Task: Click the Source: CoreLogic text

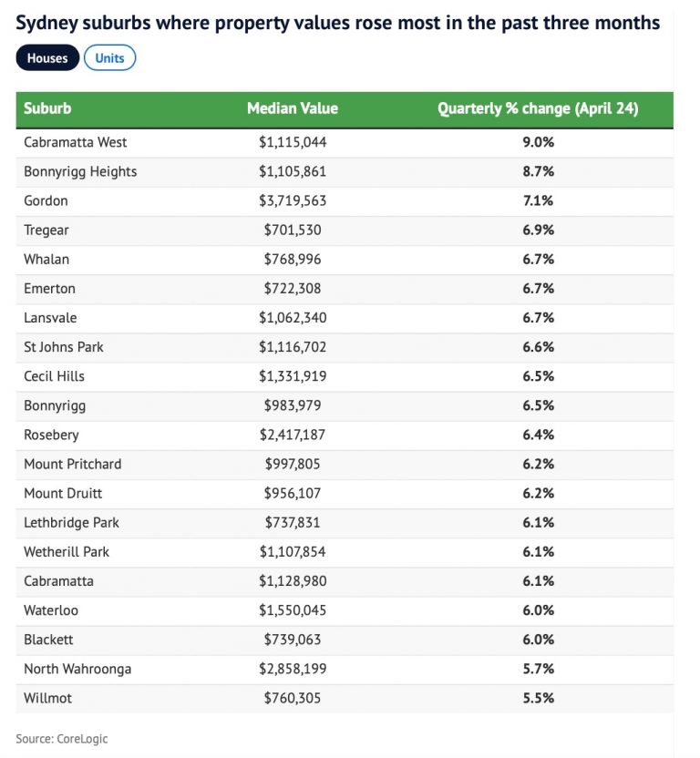Action: tap(61, 739)
